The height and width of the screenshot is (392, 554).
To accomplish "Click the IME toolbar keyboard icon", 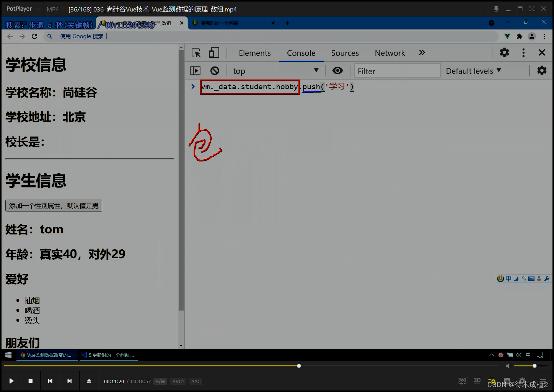I will tap(531, 279).
